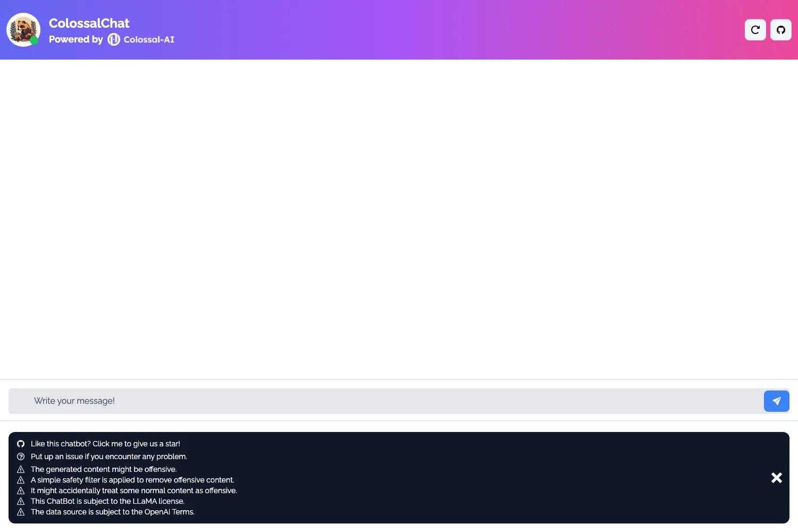The width and height of the screenshot is (798, 532).
Task: Click warning icon beside LLaMA license notice
Action: coord(21,501)
